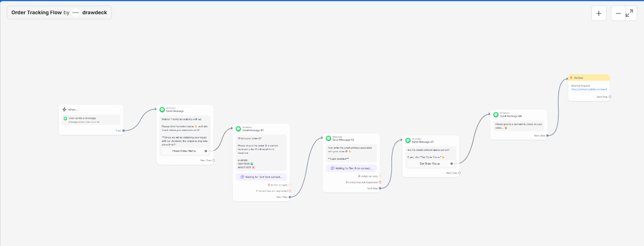Click chat bubble icon in Send Message #2 waiting box

point(332,168)
